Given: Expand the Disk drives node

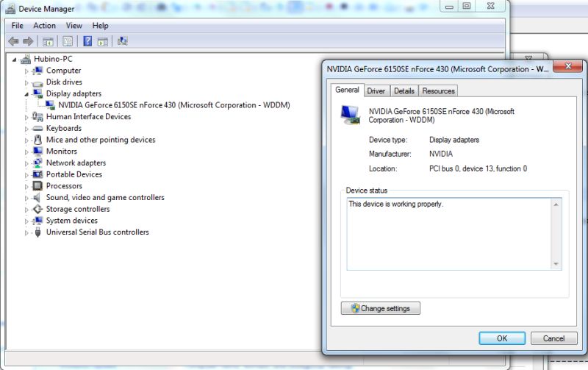Looking at the screenshot, I should (x=26, y=82).
